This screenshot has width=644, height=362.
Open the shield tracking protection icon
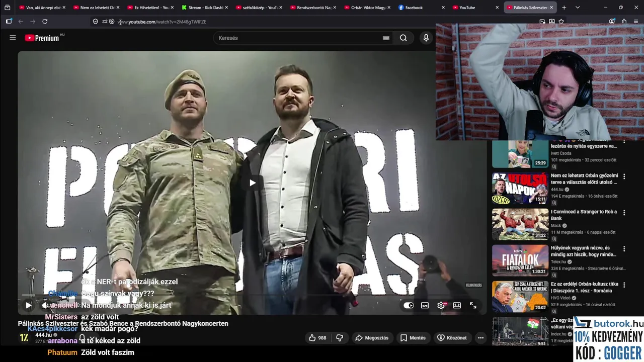pos(96,22)
